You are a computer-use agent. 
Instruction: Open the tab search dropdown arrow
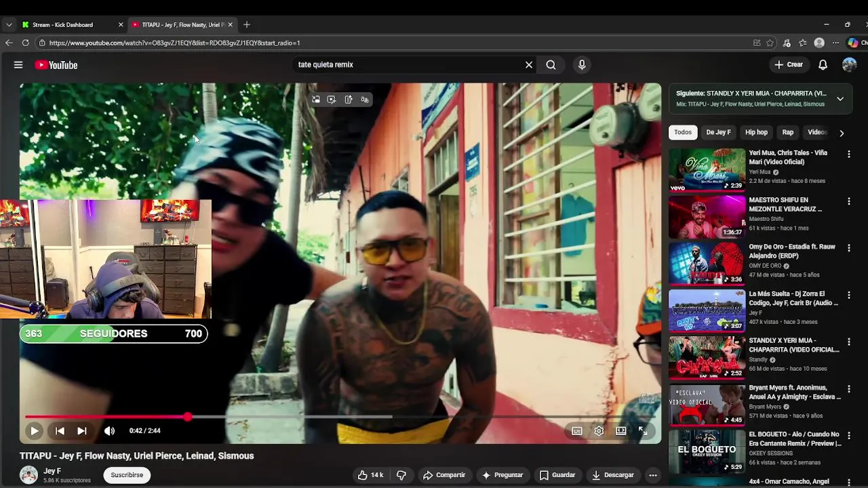(8, 24)
